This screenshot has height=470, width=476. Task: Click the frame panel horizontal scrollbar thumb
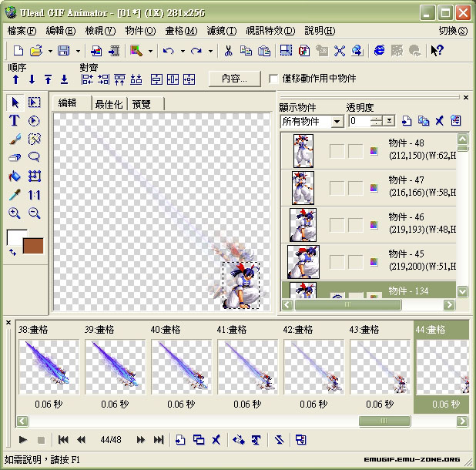click(384, 421)
